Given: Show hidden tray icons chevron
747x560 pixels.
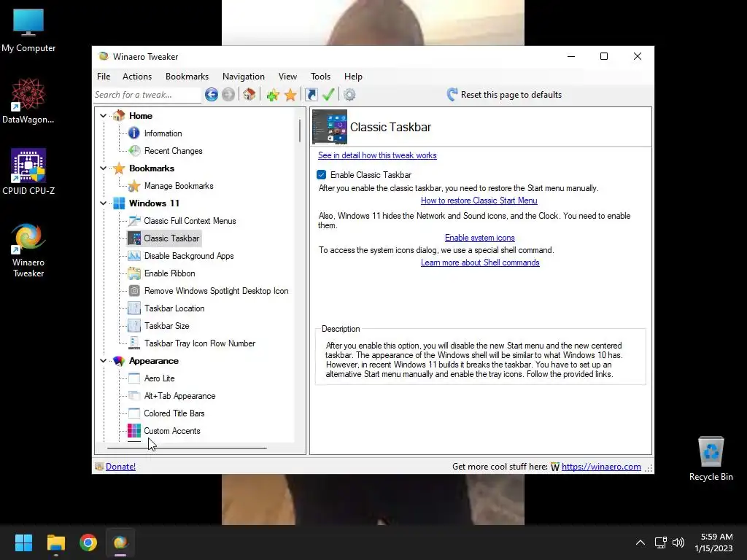Looking at the screenshot, I should [x=640, y=542].
